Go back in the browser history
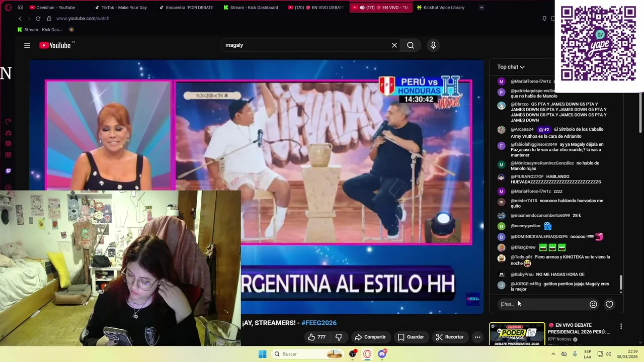This screenshot has width=644, height=362. click(20, 19)
